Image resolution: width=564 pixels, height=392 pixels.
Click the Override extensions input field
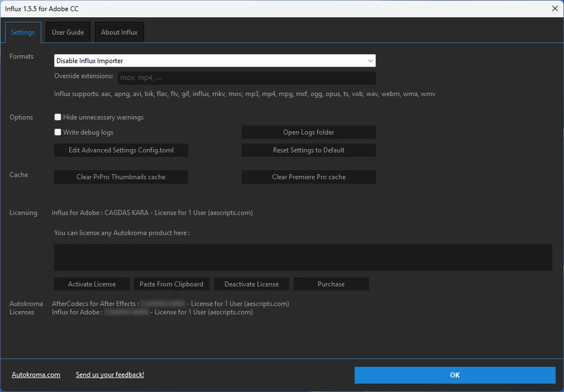click(x=247, y=78)
